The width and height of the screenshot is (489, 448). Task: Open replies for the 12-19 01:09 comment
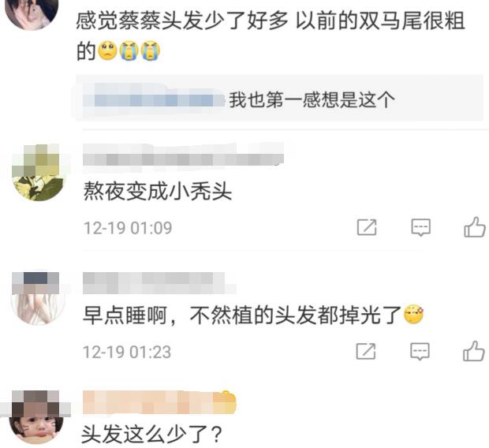[x=420, y=227]
